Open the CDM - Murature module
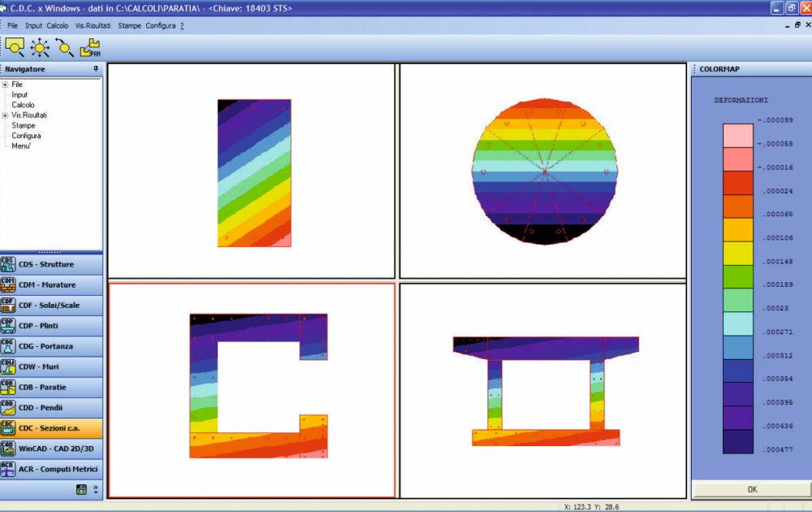 [x=51, y=285]
